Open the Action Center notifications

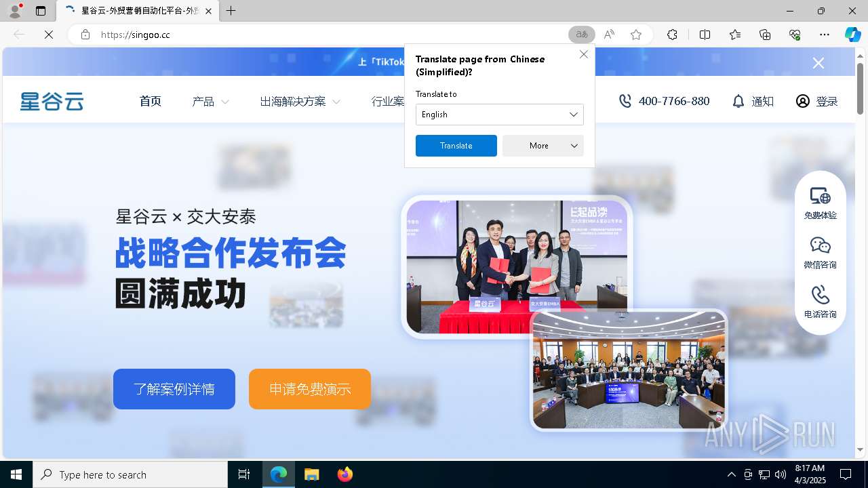point(846,474)
